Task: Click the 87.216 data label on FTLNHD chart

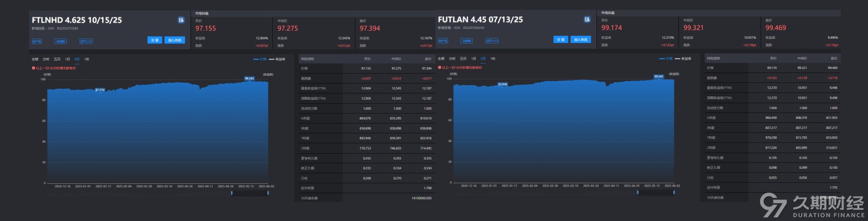Action: coord(100,90)
